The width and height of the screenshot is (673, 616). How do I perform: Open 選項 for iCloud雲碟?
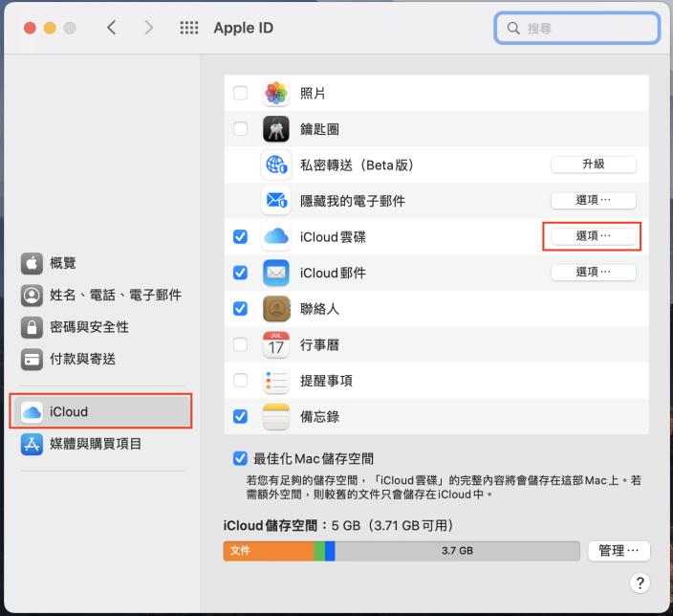(x=593, y=236)
